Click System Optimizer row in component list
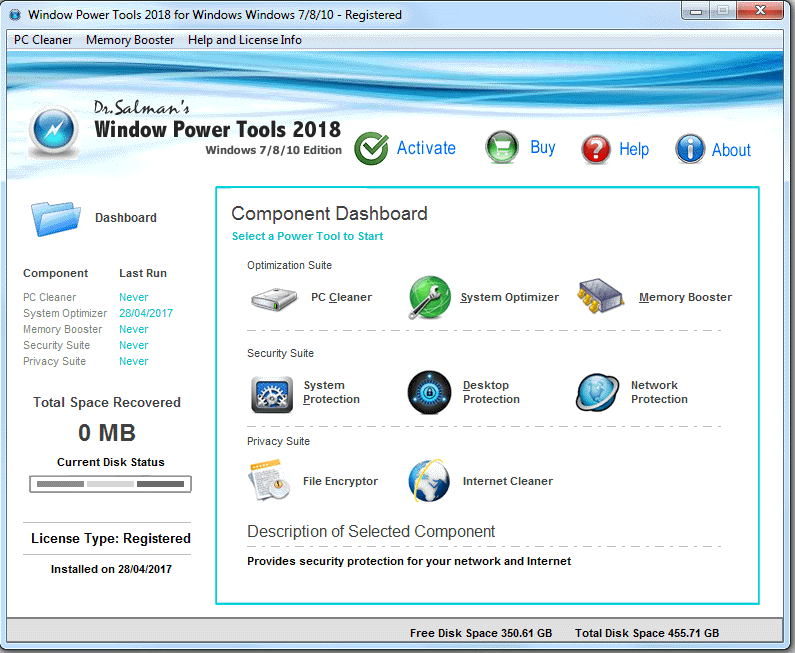The image size is (795, 653). (x=98, y=313)
